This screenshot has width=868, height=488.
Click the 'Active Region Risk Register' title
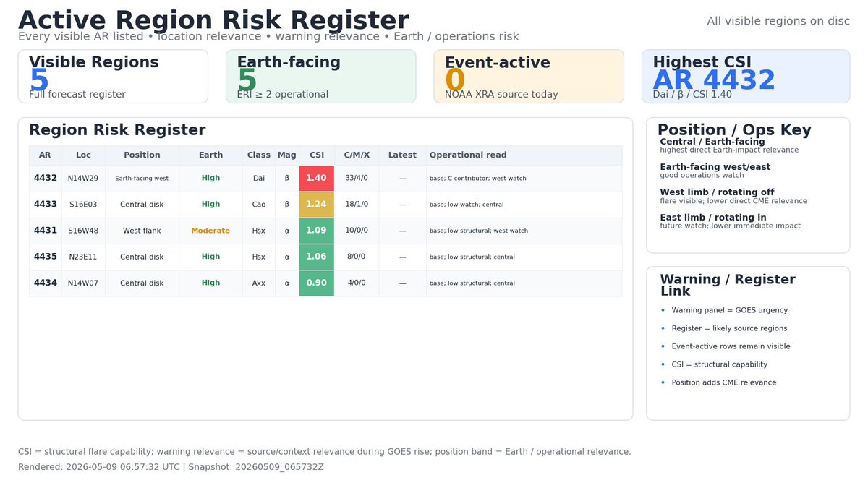pyautogui.click(x=213, y=20)
